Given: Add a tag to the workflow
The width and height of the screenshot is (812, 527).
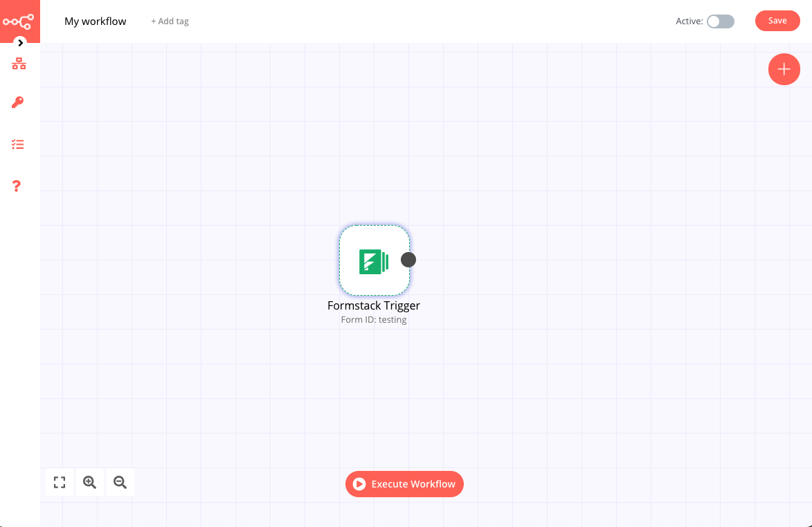Looking at the screenshot, I should 170,21.
